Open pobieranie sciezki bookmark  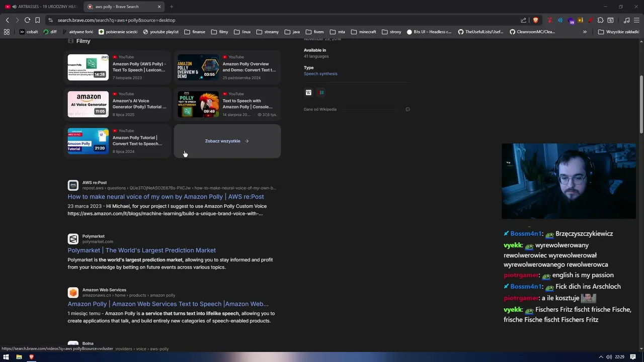(x=118, y=32)
